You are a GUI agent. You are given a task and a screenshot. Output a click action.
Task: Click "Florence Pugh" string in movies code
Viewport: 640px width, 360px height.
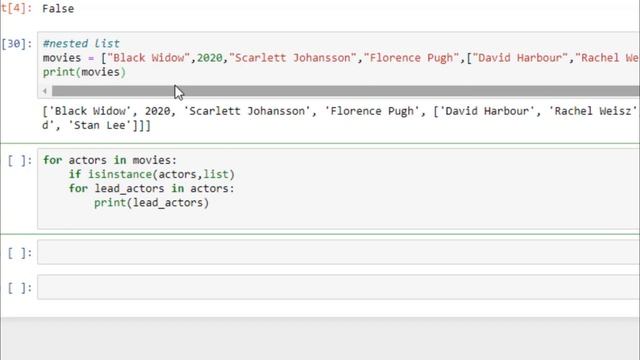click(x=411, y=58)
